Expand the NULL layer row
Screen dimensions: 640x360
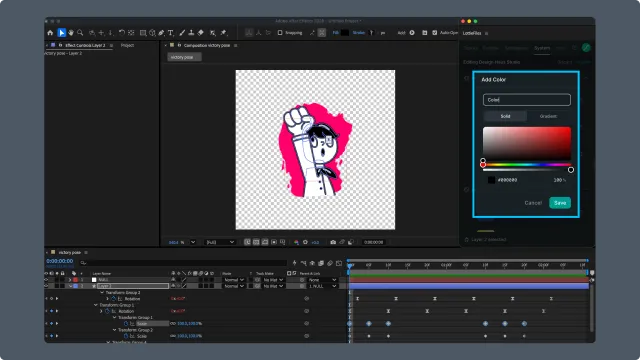tap(70, 280)
